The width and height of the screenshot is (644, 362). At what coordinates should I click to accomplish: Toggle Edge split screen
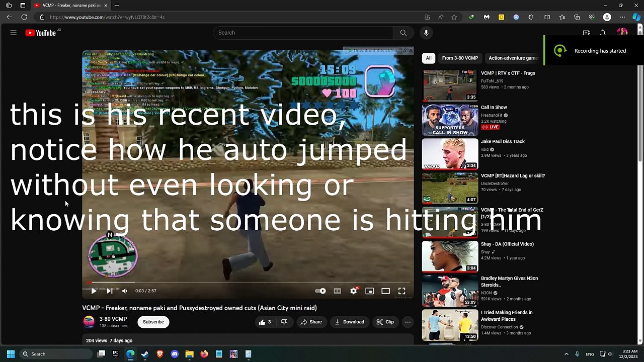coord(547,17)
